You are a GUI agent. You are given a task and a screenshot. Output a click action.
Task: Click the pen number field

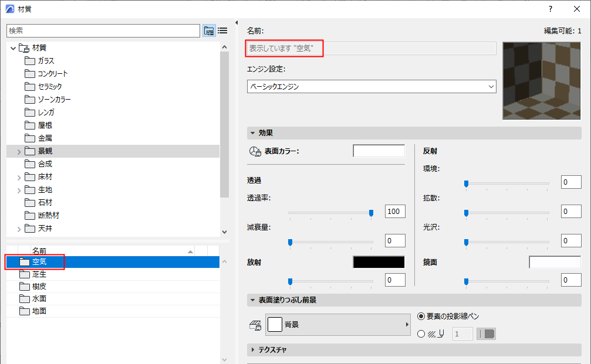pyautogui.click(x=462, y=334)
